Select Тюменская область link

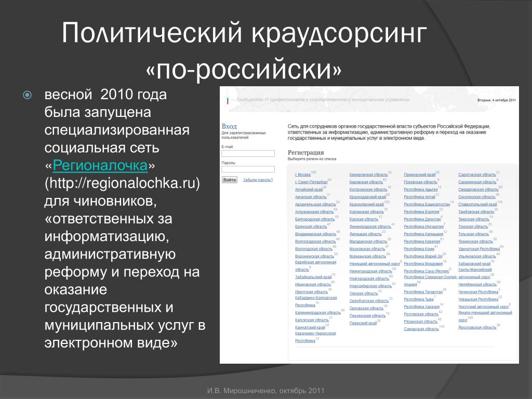pos(475,242)
